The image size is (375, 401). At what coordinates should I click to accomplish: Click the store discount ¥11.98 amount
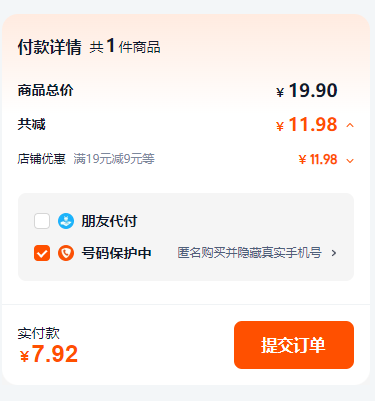[318, 159]
